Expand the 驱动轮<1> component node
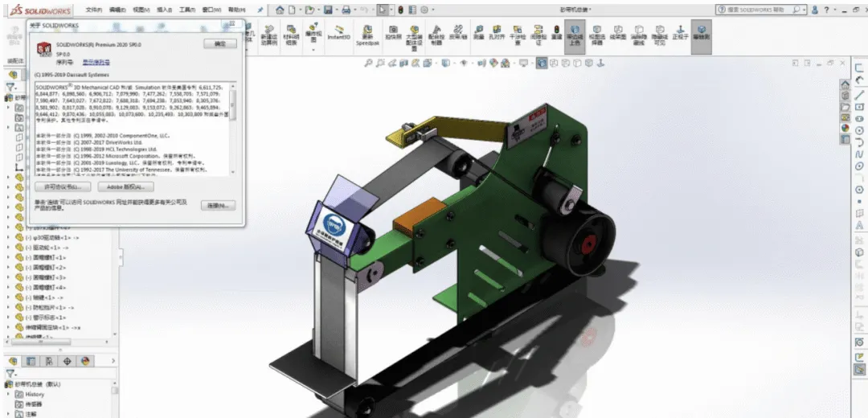This screenshot has width=868, height=418. (x=8, y=248)
